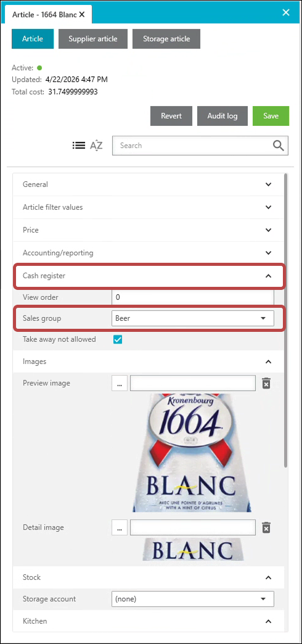Uncheck Take away not allowed
The image size is (302, 644).
118,340
